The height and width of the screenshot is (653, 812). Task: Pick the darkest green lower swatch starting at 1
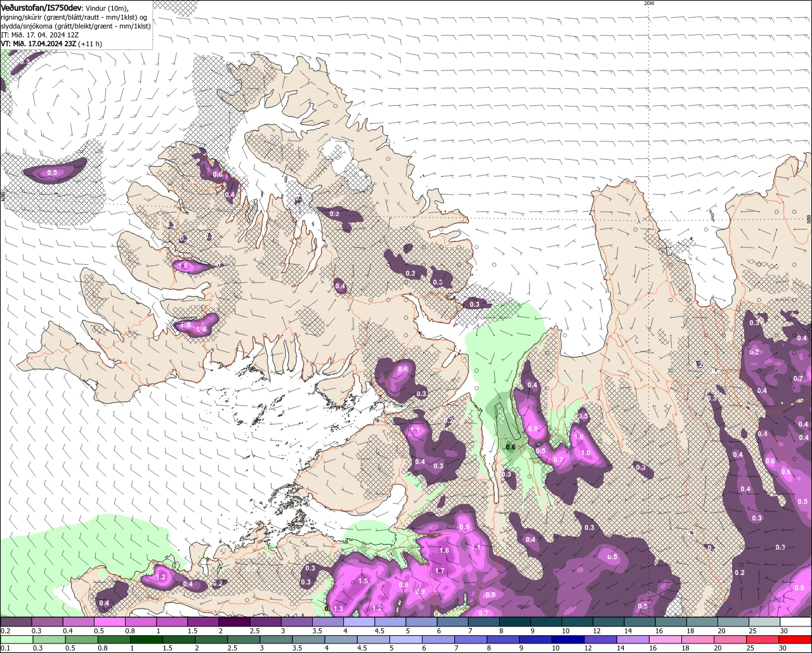148,640
